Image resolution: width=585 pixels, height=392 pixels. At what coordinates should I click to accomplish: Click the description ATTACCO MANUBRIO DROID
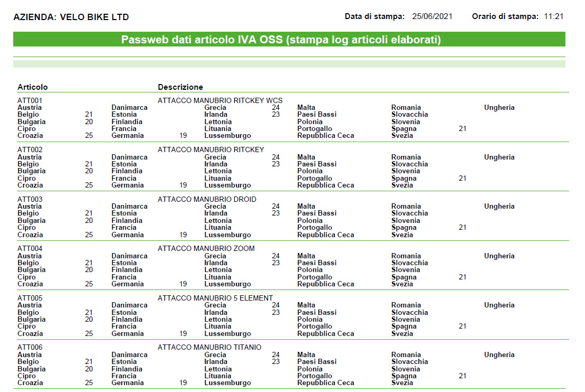click(207, 199)
